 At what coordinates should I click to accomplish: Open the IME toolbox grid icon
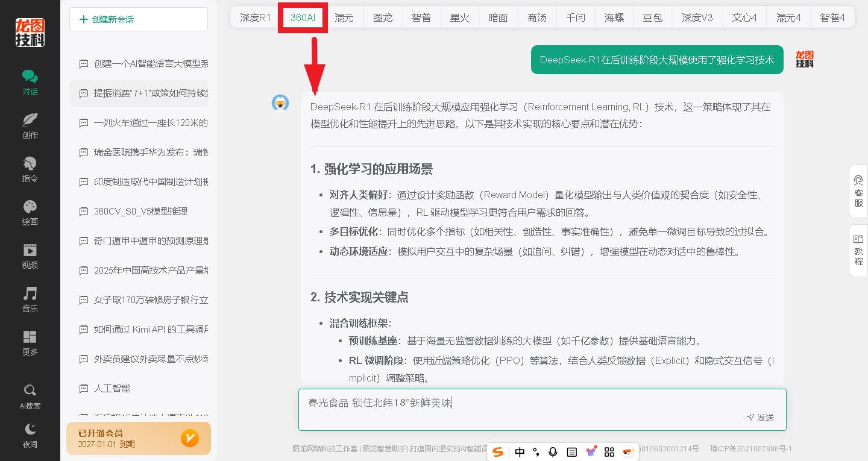[x=609, y=452]
